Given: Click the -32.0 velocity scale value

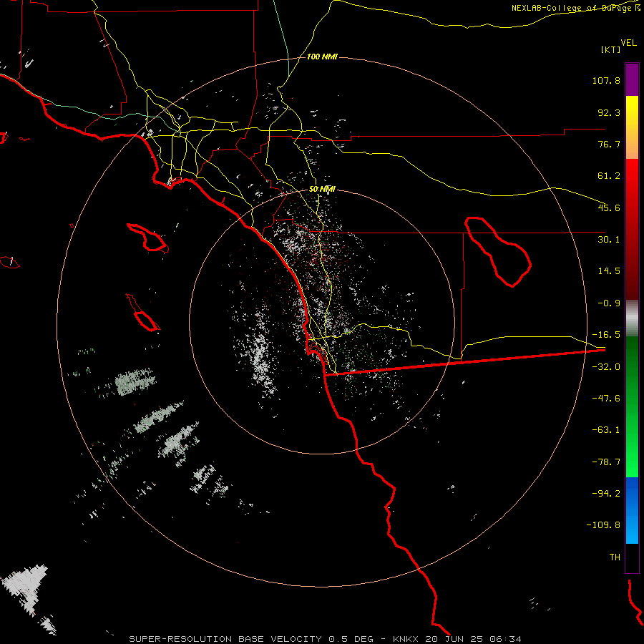Looking at the screenshot, I should point(606,367).
